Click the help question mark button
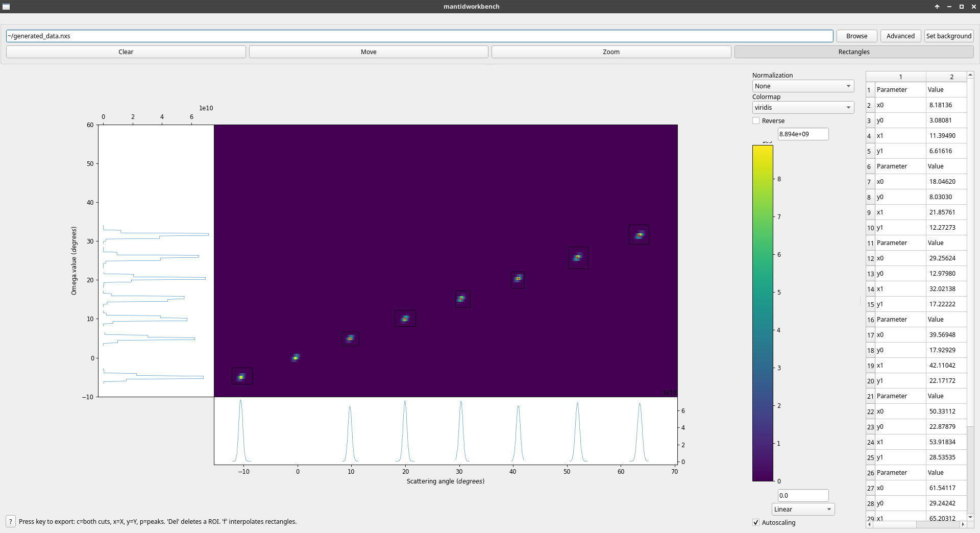The width and height of the screenshot is (980, 533). 10,521
